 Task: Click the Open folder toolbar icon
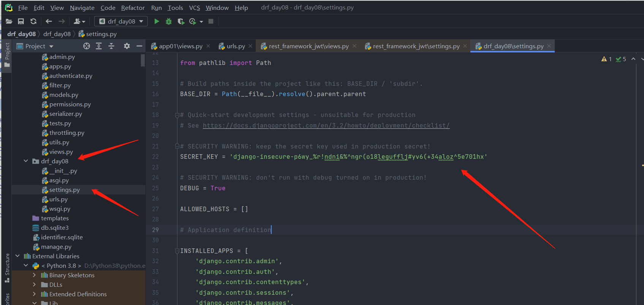9,21
